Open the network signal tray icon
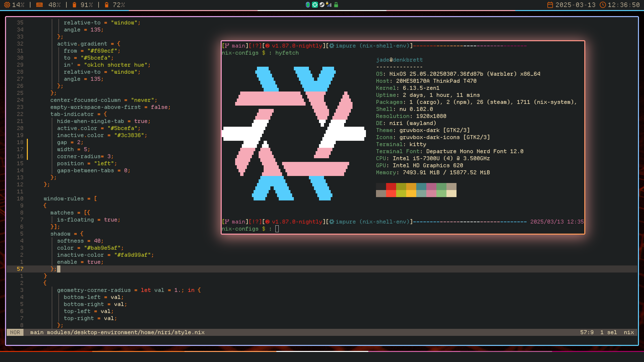This screenshot has height=362, width=644. [x=329, y=5]
